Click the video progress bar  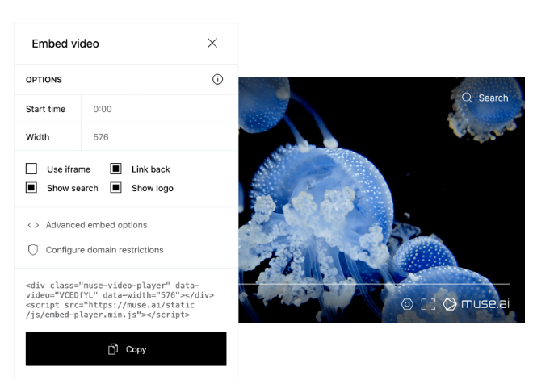374,284
